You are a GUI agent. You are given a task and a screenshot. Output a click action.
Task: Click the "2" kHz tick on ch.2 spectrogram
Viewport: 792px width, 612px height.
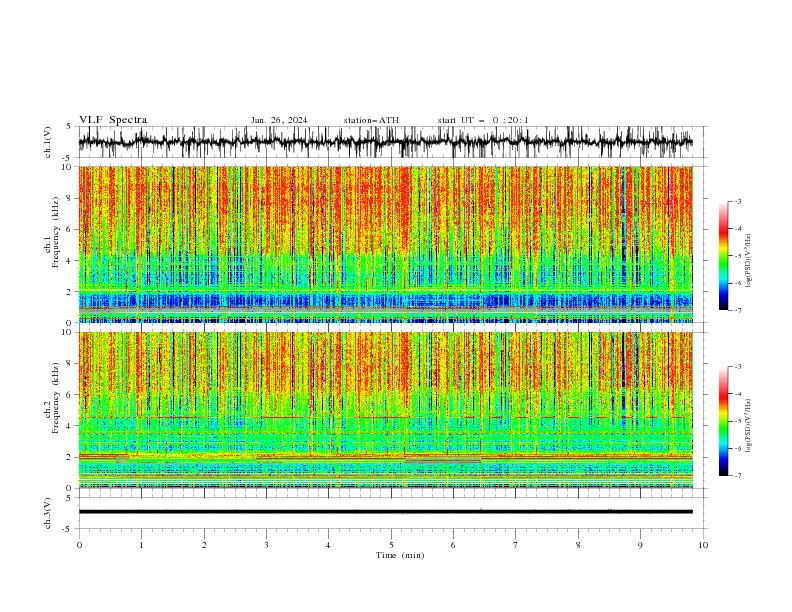point(70,457)
